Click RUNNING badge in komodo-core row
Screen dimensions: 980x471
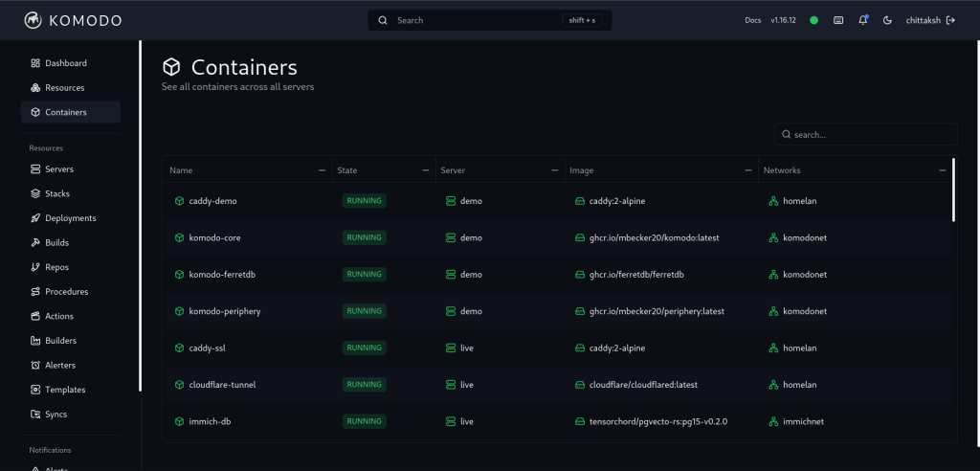pos(365,237)
